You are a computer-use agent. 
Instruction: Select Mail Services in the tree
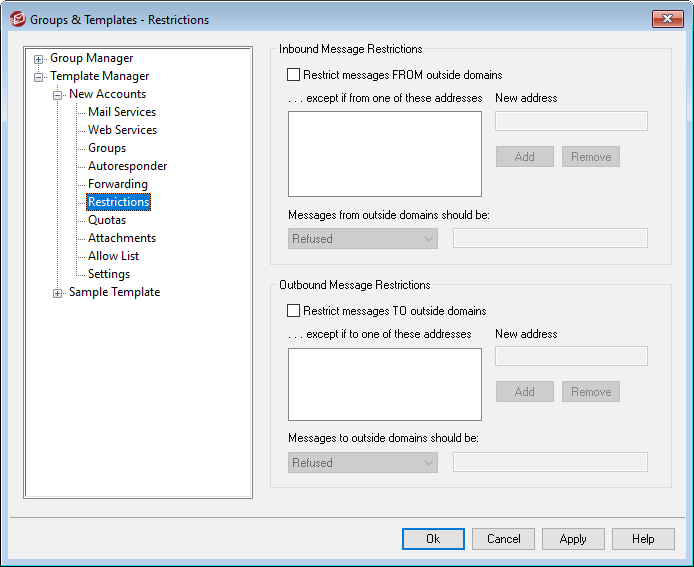[122, 112]
